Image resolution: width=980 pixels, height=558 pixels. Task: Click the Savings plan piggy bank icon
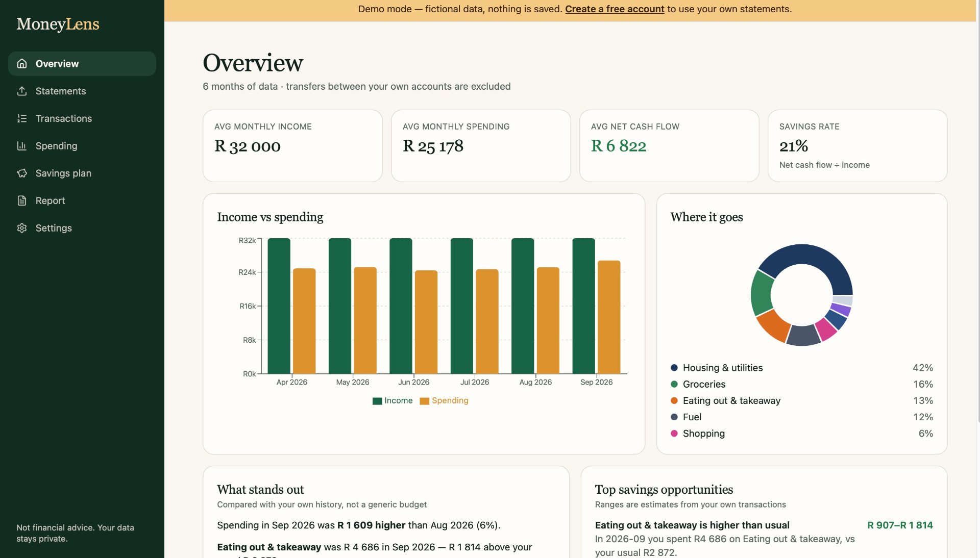[x=22, y=173]
